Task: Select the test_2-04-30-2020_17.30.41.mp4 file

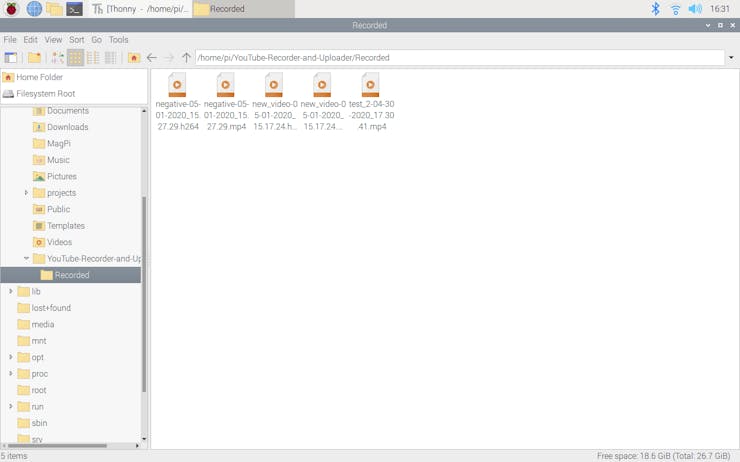Action: coord(371,101)
